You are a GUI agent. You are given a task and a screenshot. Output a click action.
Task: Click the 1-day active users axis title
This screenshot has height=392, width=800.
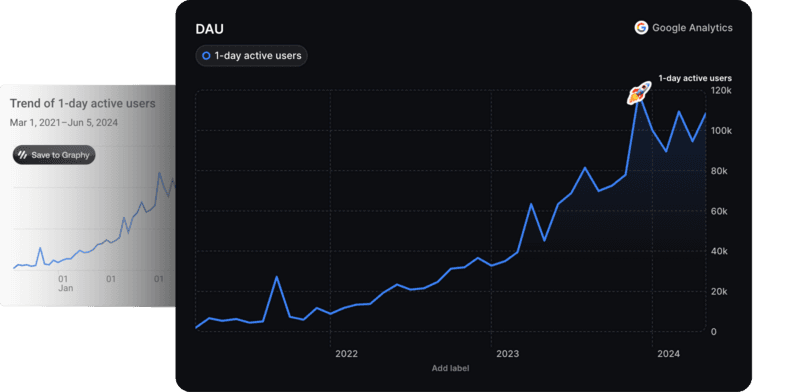click(695, 78)
